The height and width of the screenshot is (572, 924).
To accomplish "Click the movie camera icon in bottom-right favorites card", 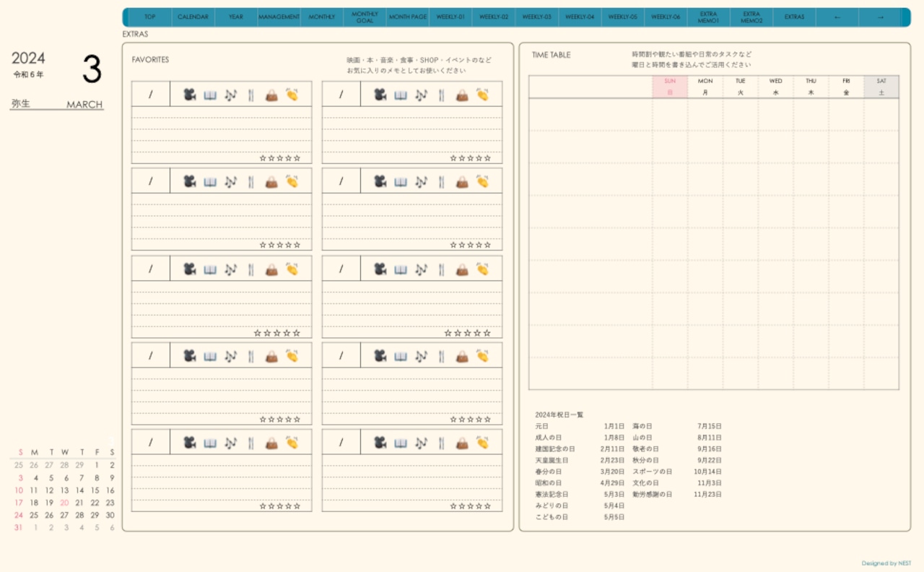I will coord(380,443).
